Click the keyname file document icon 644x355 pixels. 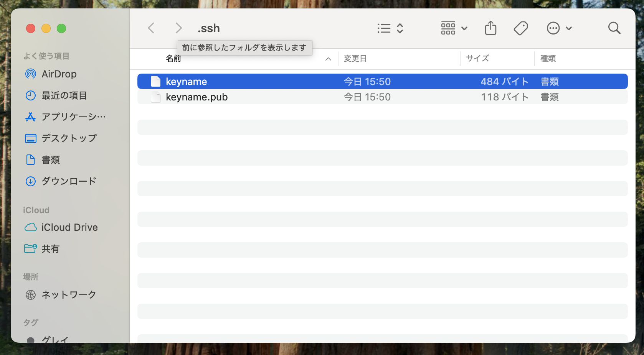pos(156,81)
